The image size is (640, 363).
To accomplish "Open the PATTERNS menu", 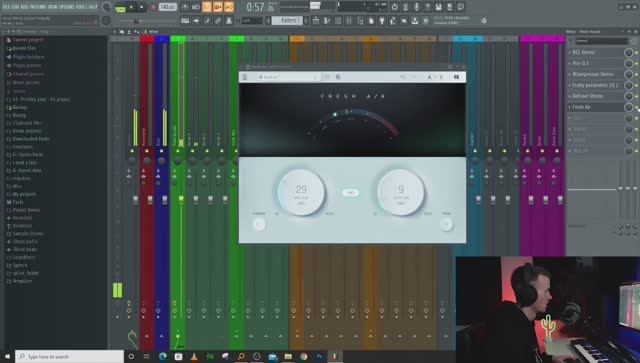I will tap(39, 7).
